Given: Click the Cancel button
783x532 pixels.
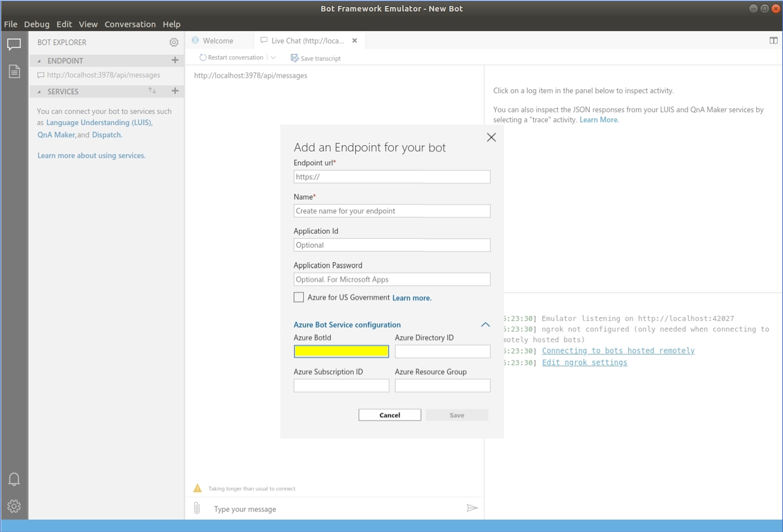Looking at the screenshot, I should pos(389,415).
